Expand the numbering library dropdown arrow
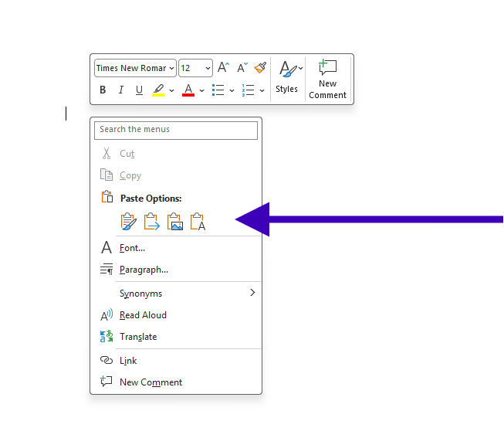Screen dimensions: 504x438 [x=262, y=90]
